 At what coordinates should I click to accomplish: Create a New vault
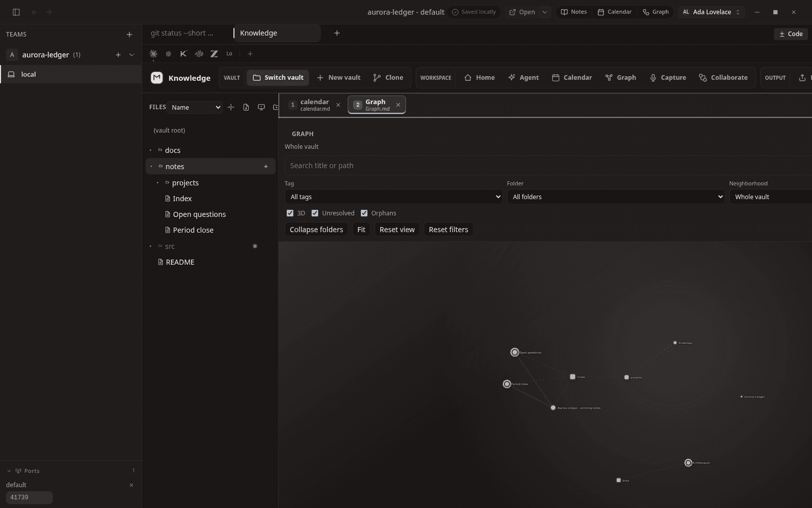(339, 78)
